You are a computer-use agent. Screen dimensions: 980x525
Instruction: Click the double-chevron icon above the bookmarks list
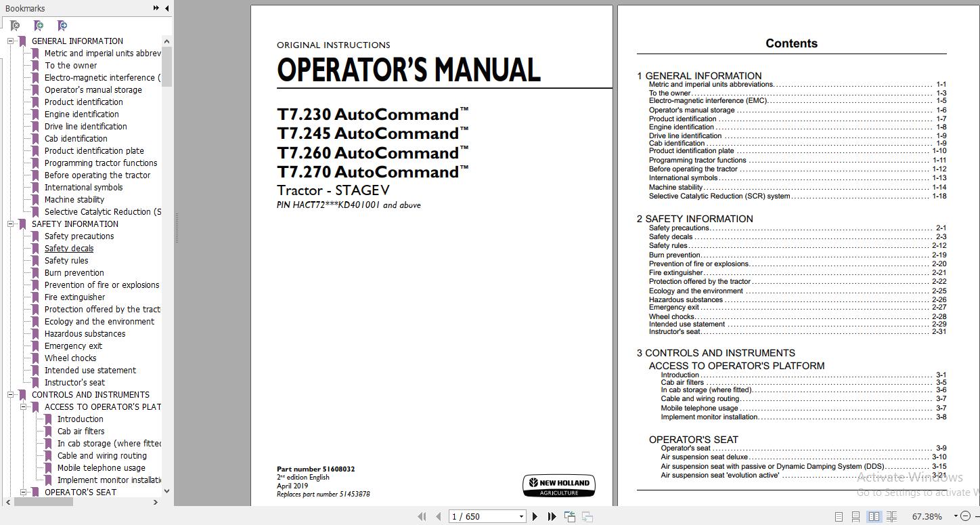point(156,8)
